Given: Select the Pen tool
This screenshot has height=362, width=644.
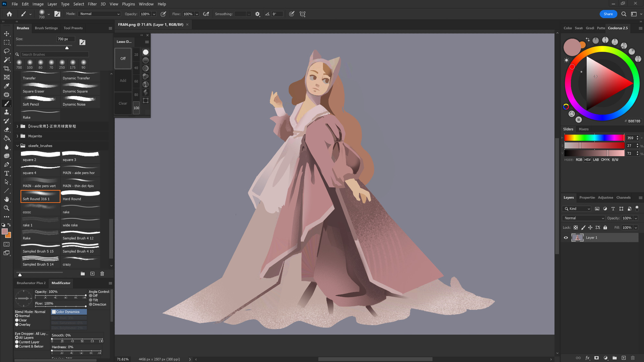Looking at the screenshot, I should [6, 164].
